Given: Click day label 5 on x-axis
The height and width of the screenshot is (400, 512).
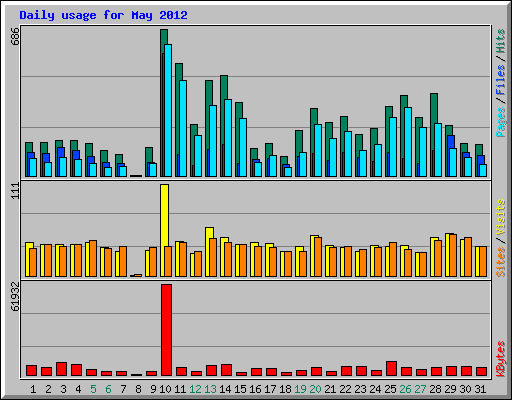Looking at the screenshot, I should pos(93,389).
